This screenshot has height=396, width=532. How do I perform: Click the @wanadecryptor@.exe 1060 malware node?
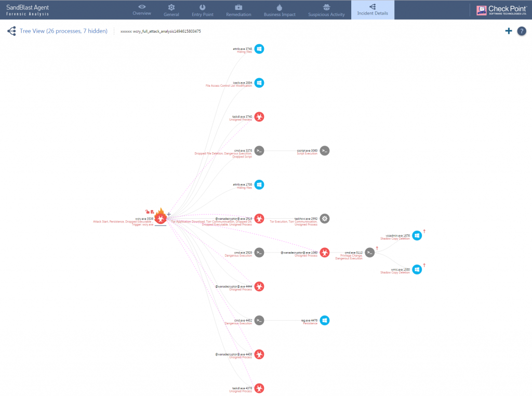click(x=325, y=253)
